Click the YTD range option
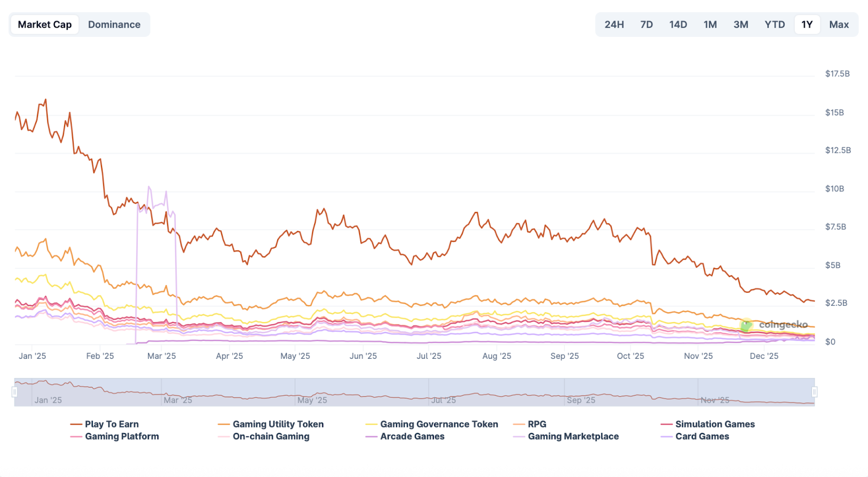 click(x=775, y=24)
